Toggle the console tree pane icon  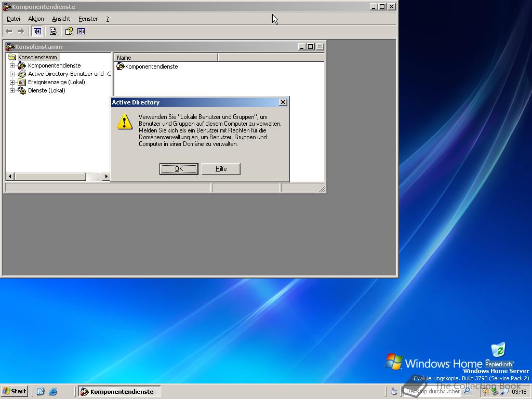(x=37, y=31)
